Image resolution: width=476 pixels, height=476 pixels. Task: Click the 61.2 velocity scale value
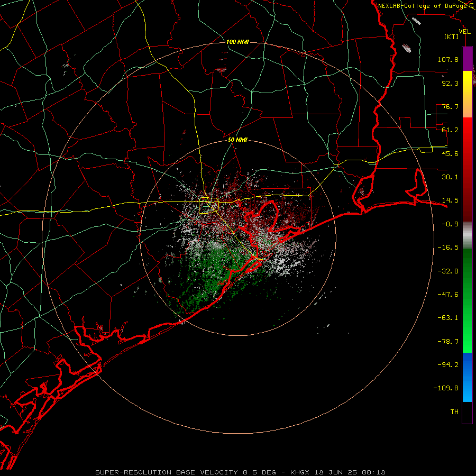(450, 130)
